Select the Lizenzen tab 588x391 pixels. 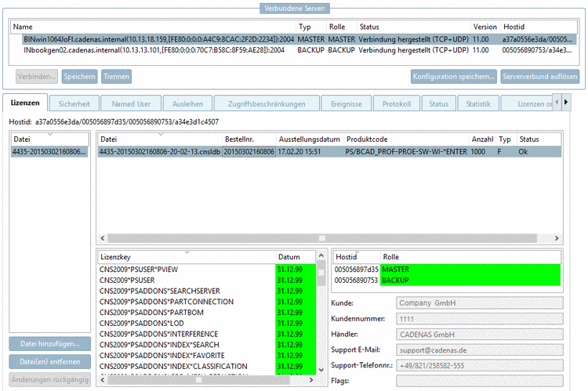pyautogui.click(x=25, y=103)
